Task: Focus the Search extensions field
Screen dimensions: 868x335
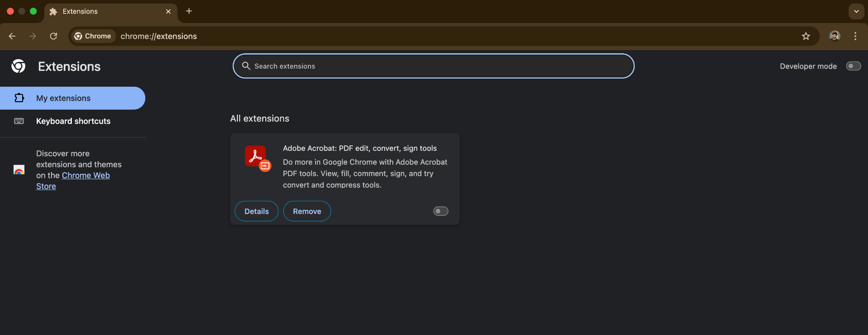Action: (434, 66)
